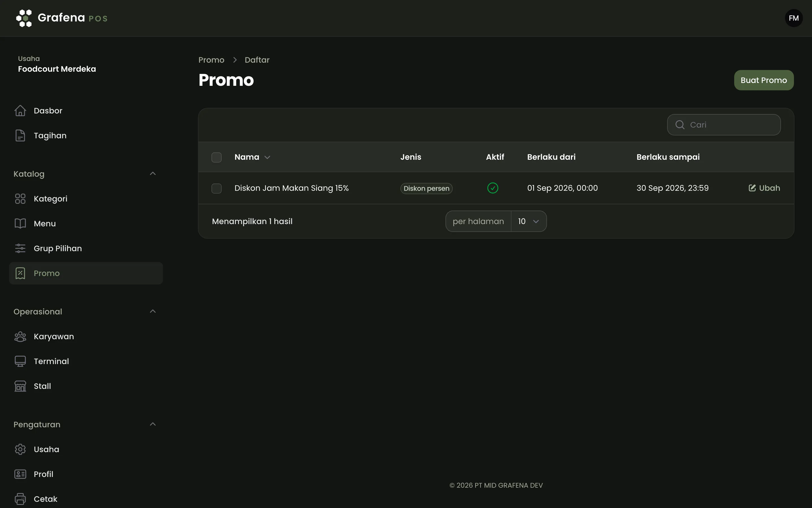Click the Promo breadcrumb link
This screenshot has width=812, height=508.
coord(211,60)
